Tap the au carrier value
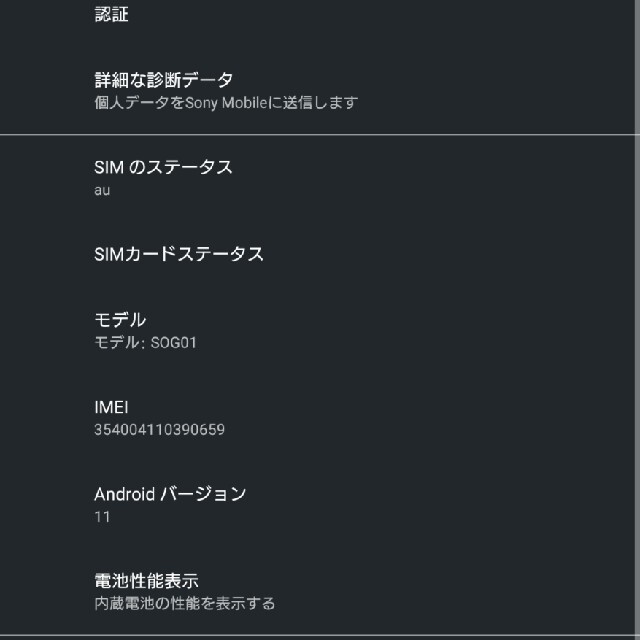Screen dimensions: 640x640 102,190
